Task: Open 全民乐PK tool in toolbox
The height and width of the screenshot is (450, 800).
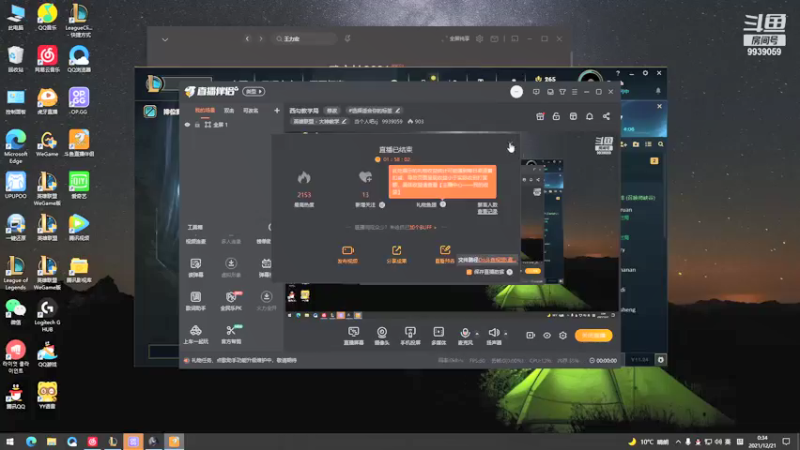Action: (x=231, y=301)
